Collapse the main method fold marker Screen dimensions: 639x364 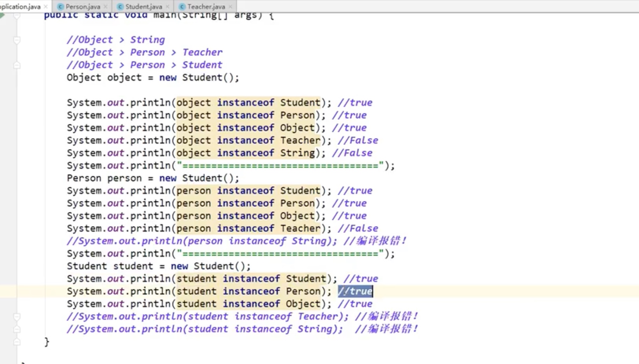click(x=17, y=16)
